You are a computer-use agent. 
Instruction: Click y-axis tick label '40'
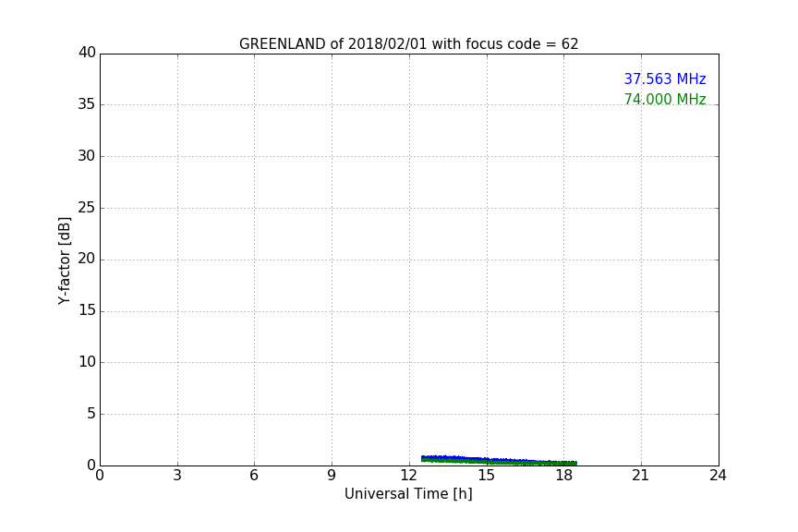click(87, 53)
